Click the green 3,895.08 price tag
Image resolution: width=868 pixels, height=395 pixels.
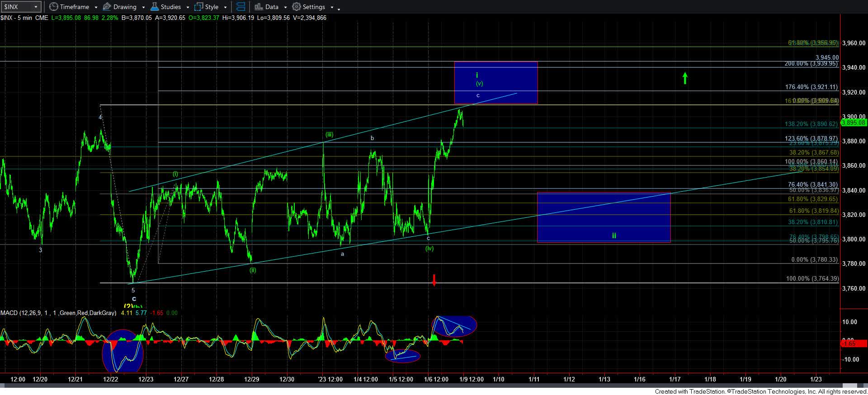[854, 122]
